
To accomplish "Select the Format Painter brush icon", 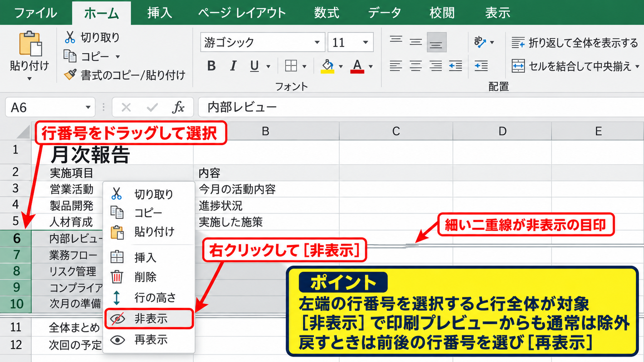I will (x=70, y=75).
